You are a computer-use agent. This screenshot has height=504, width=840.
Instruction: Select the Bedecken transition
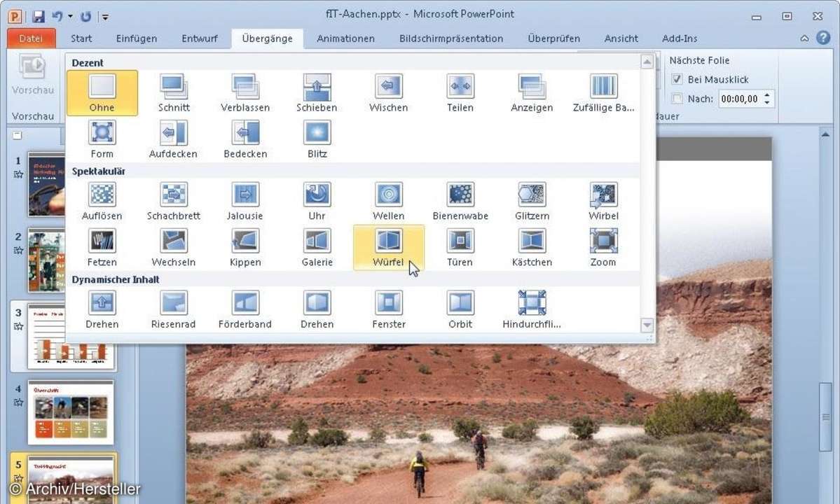[245, 139]
